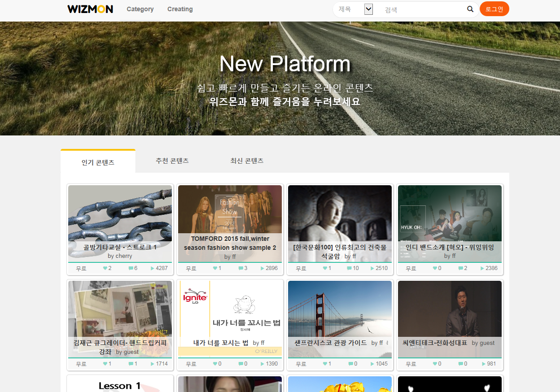Open 골방기타교실 - 스트로크 1 title link

120,247
